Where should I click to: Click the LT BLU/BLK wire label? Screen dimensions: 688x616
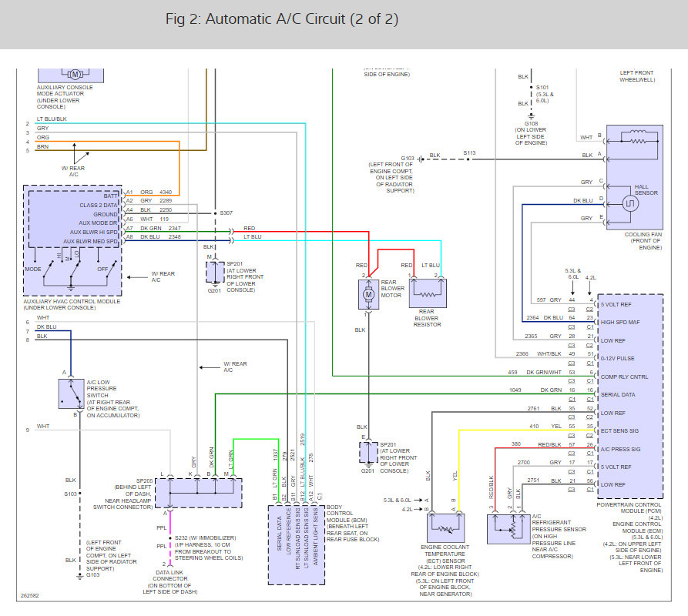(52, 119)
